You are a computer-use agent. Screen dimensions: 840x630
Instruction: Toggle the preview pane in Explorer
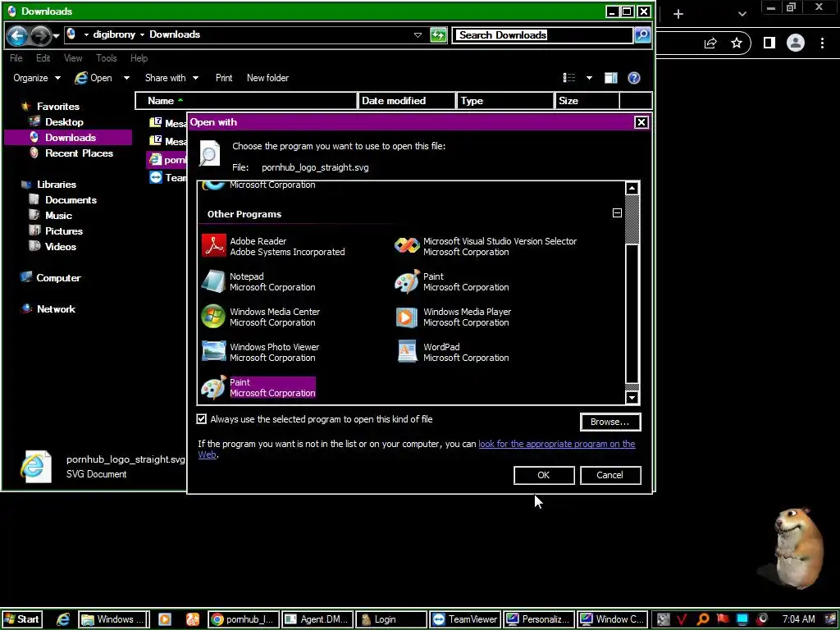tap(610, 78)
